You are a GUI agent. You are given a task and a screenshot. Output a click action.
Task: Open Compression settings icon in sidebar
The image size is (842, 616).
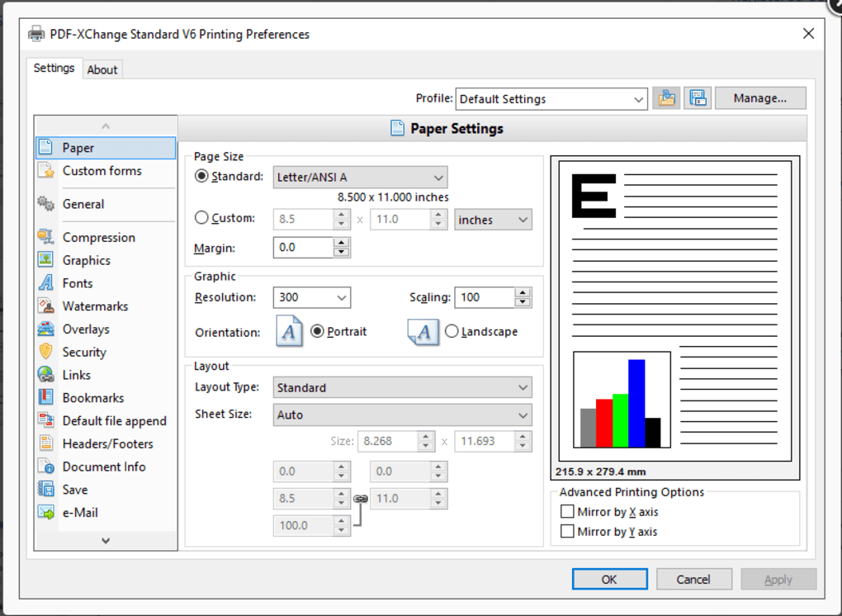pyautogui.click(x=46, y=238)
